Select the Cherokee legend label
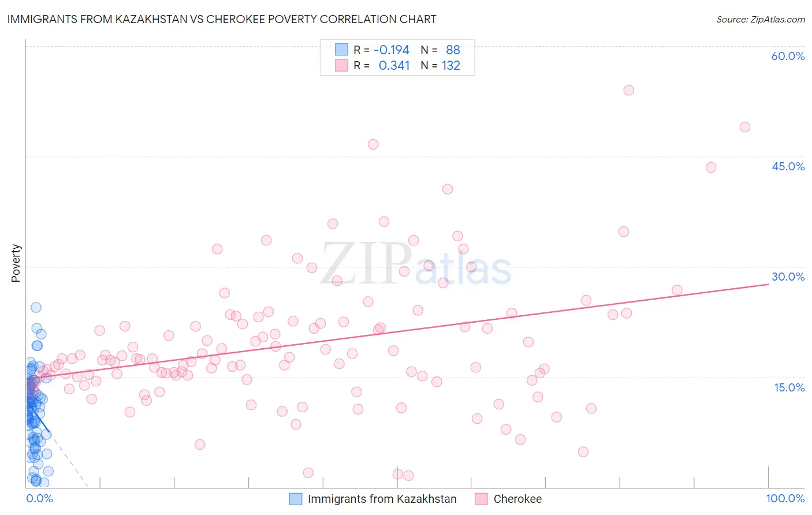 [x=517, y=499]
